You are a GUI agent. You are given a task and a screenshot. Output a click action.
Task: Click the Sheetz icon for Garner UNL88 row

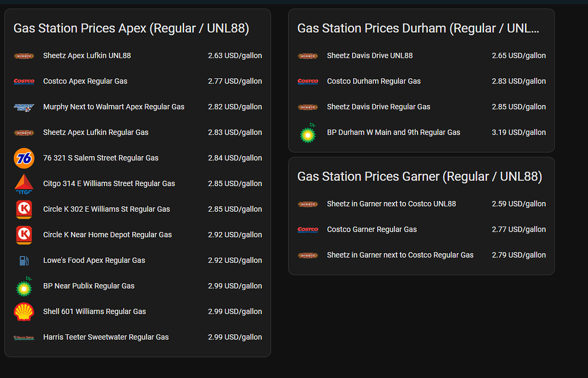click(x=307, y=204)
